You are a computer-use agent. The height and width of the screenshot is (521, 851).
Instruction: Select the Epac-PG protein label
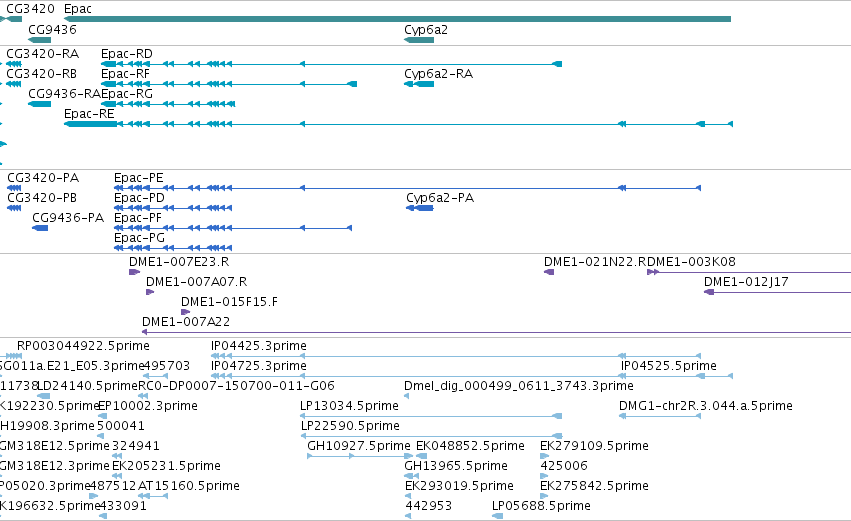(x=139, y=238)
